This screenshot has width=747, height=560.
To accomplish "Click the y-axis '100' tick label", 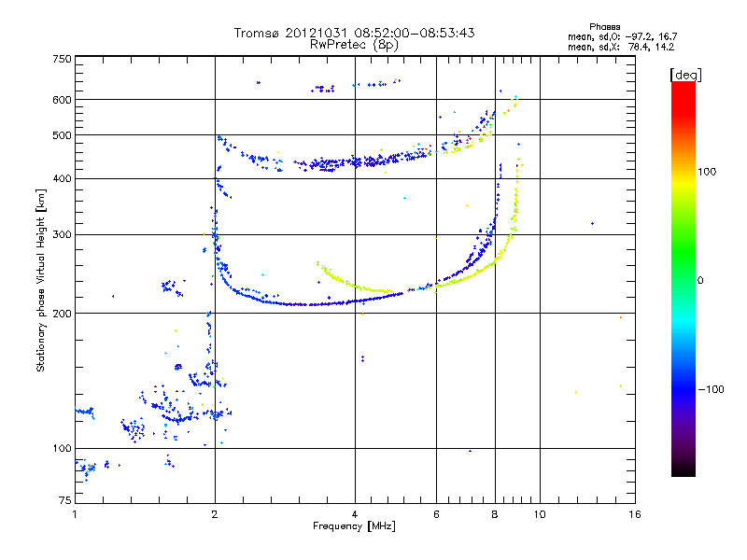I will (x=63, y=448).
